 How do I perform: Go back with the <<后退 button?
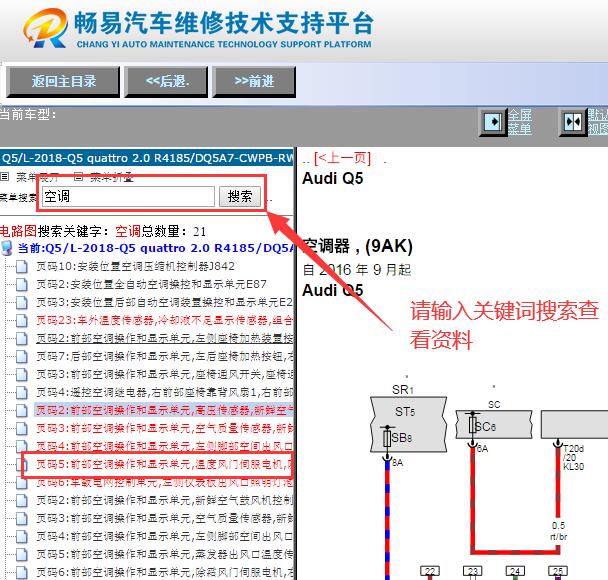pos(167,81)
